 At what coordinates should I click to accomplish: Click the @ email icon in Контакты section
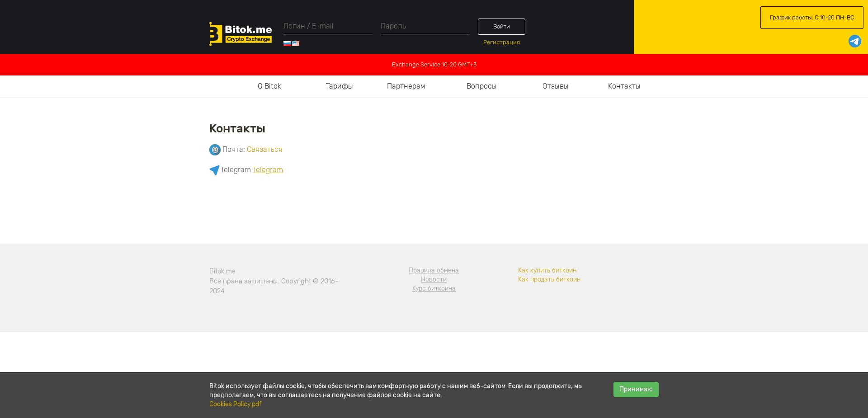(x=214, y=150)
